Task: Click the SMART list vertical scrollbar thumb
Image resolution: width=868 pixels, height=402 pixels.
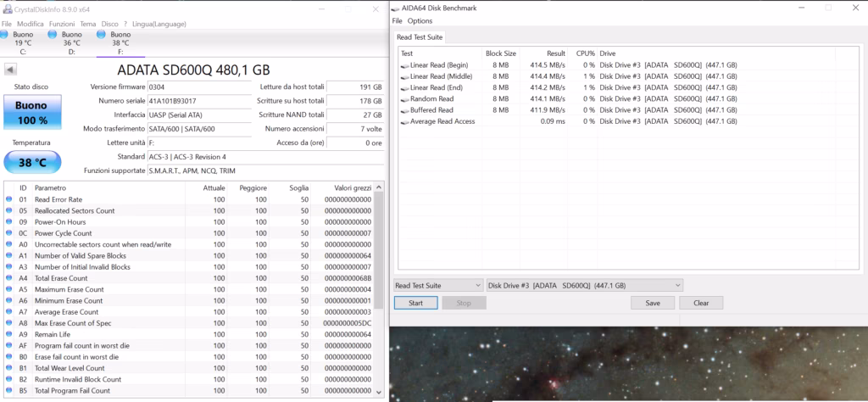Action: pyautogui.click(x=379, y=249)
